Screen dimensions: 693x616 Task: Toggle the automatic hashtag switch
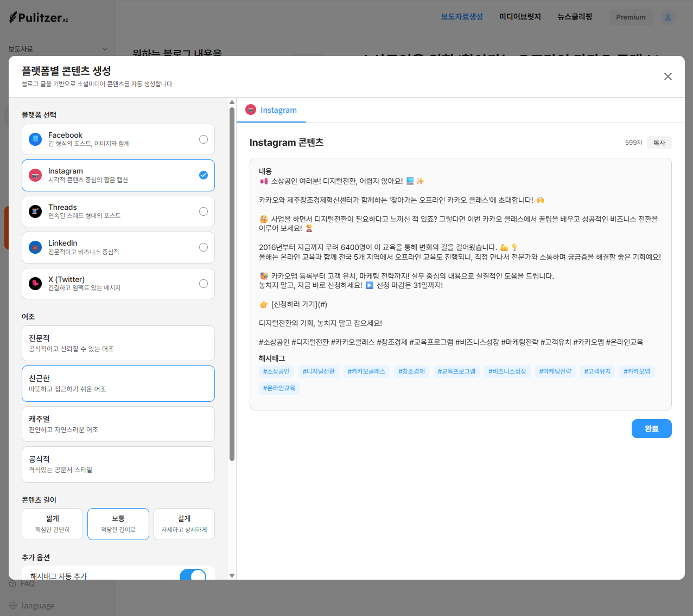[x=193, y=575]
